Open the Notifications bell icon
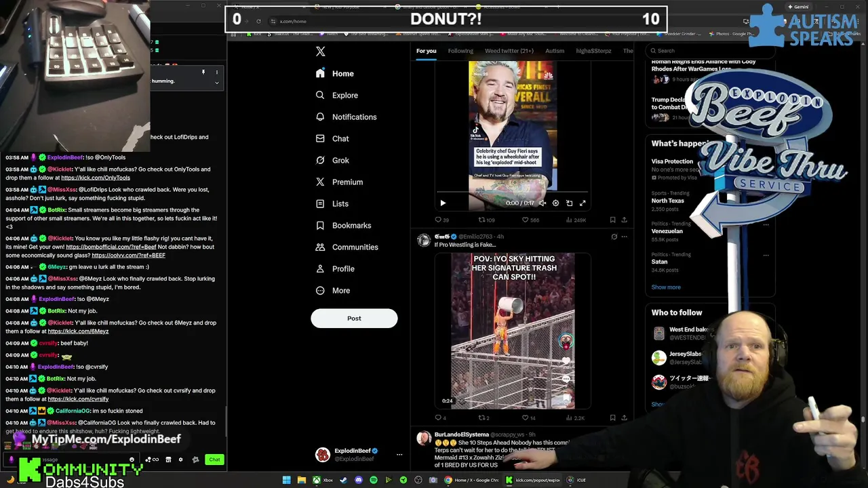868x488 pixels. coord(320,117)
